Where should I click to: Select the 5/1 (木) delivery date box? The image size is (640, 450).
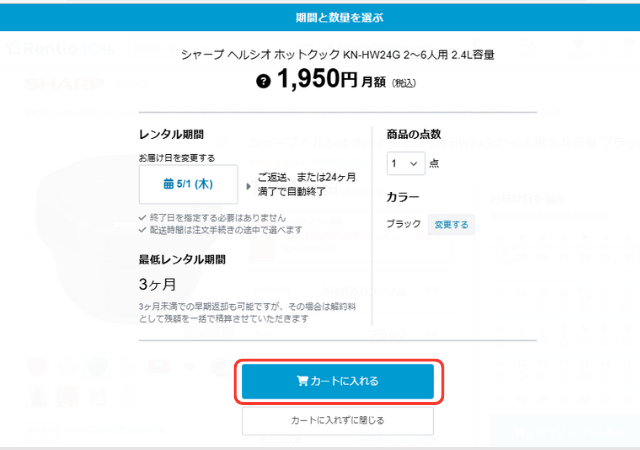[188, 184]
